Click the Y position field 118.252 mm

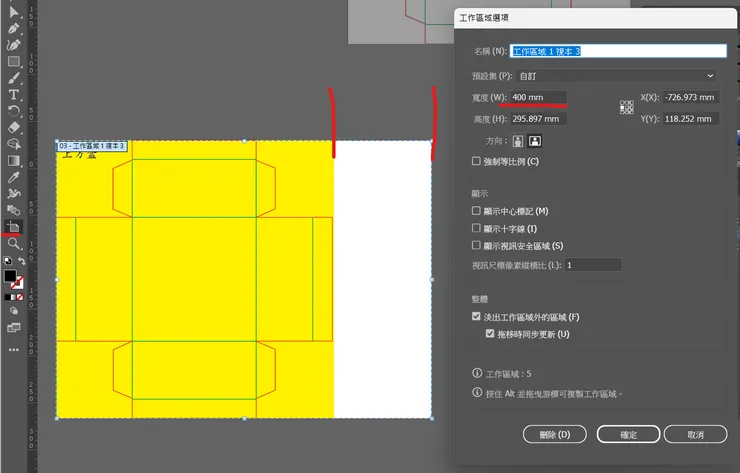tap(691, 119)
